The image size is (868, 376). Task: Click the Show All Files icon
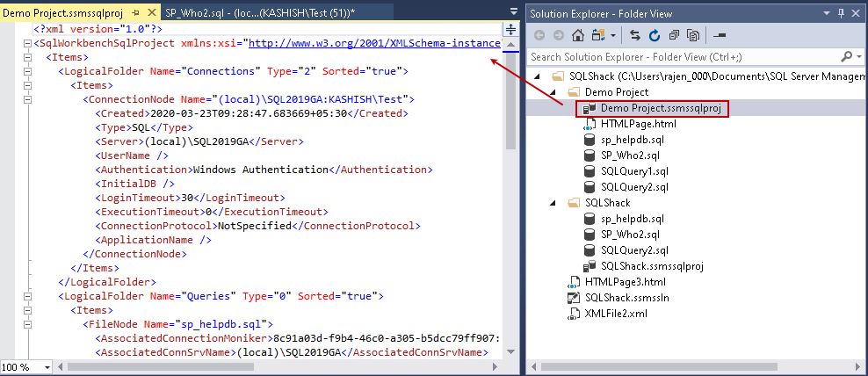pos(693,35)
